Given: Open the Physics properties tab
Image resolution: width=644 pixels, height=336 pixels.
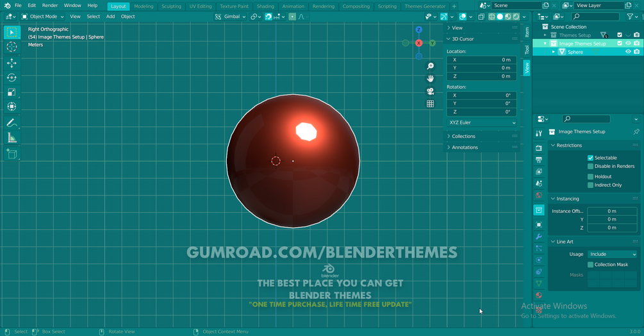Looking at the screenshot, I should click(539, 260).
